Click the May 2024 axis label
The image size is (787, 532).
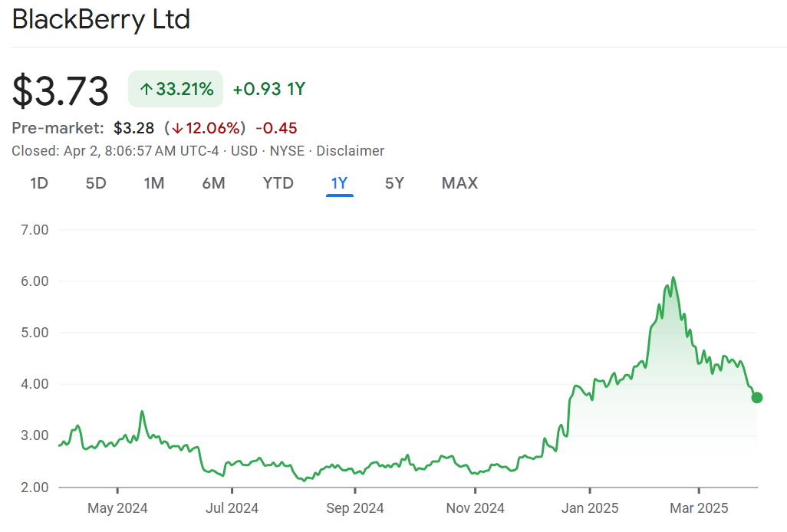coord(117,508)
